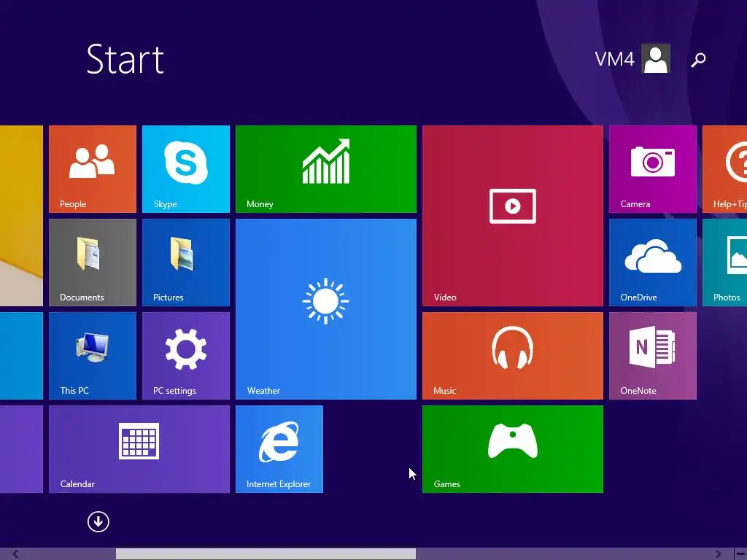Open the Games tile

tap(513, 449)
